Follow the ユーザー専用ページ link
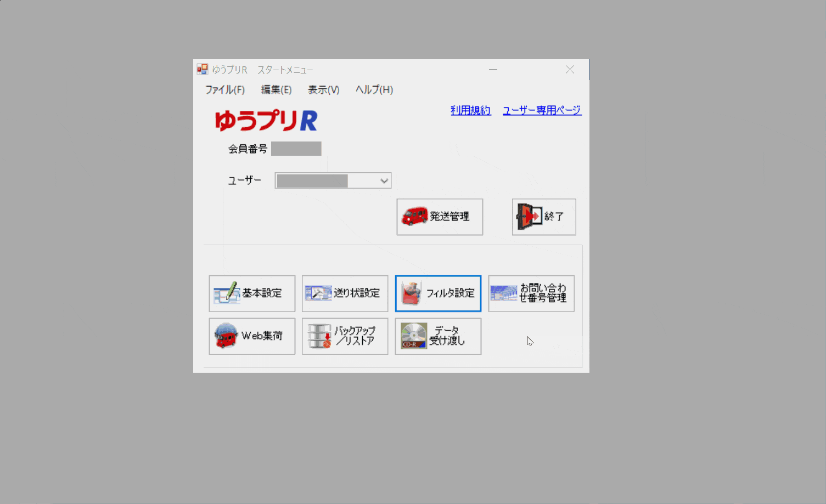The width and height of the screenshot is (826, 504). point(542,110)
